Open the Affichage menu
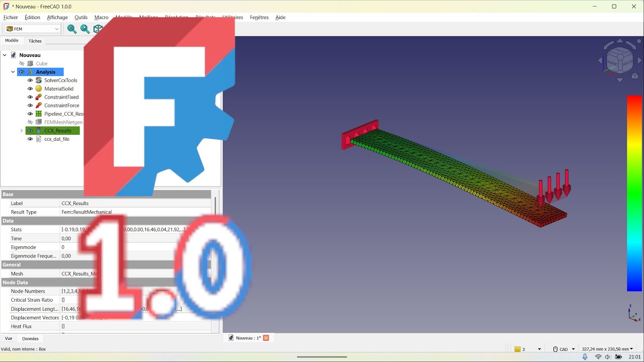The height and width of the screenshot is (362, 644). [57, 17]
